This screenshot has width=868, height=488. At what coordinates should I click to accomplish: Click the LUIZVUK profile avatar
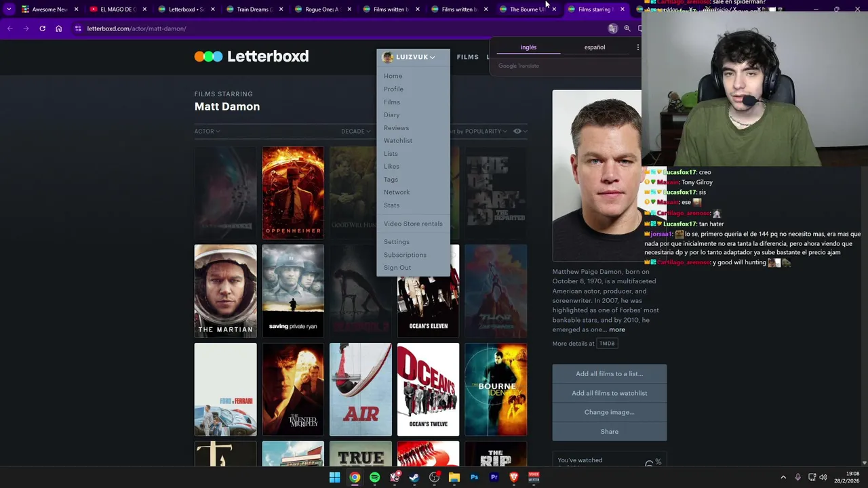[387, 57]
